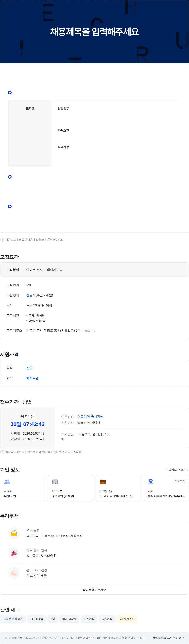This screenshot has width=189, height=644.
Task: Click the remaining time 30일 07:42:42
Action: [x=28, y=424]
